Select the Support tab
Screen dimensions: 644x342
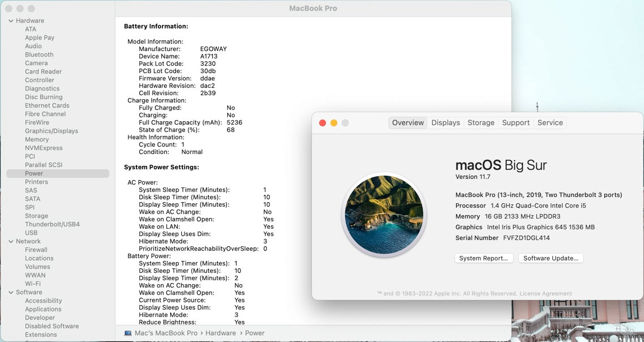coord(516,123)
